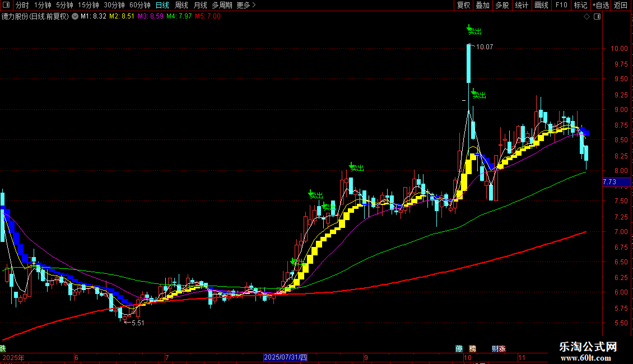Click the 停 info marker icon
Image resolution: width=633 pixels, height=364 pixels.
(x=459, y=349)
